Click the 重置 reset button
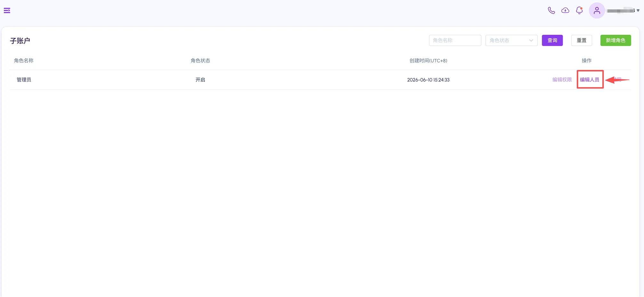 (x=581, y=40)
